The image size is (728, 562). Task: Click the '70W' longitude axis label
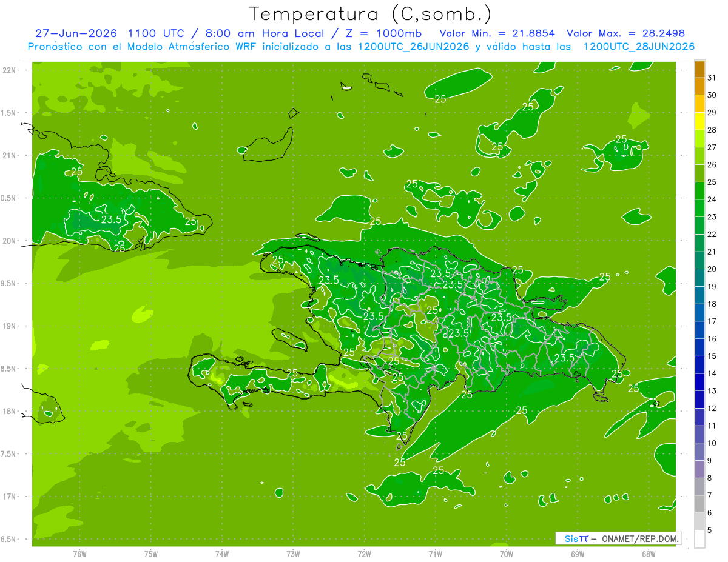pyautogui.click(x=507, y=554)
